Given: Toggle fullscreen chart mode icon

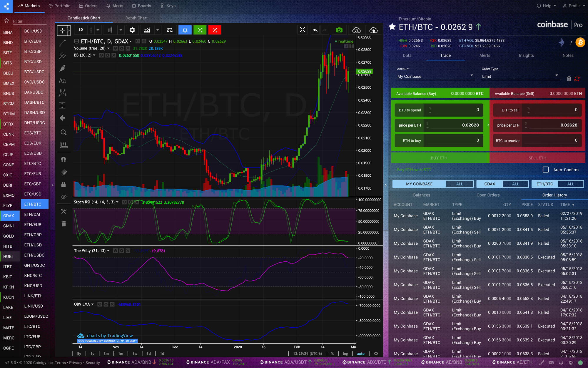Looking at the screenshot, I should pos(303,30).
